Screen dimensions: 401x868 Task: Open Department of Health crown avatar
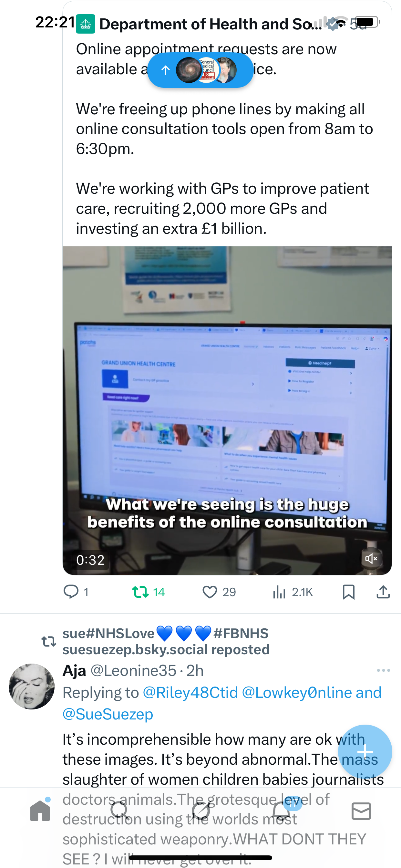pos(86,24)
